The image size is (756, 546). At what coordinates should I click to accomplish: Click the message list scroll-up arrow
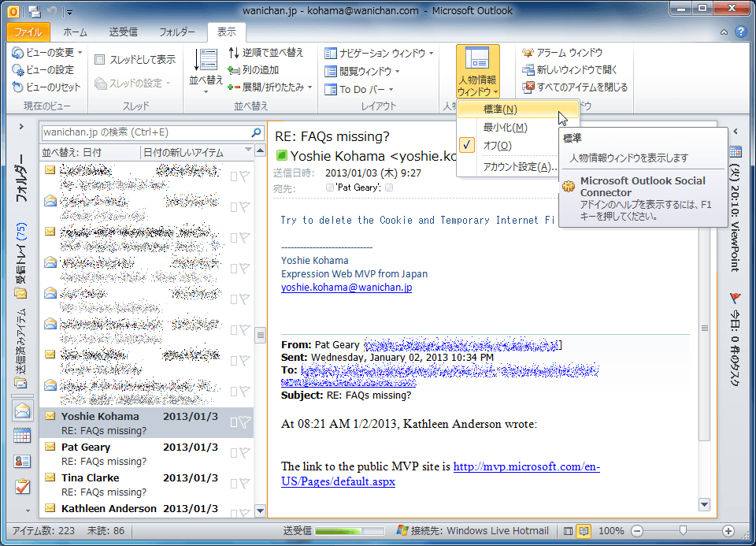pos(260,151)
